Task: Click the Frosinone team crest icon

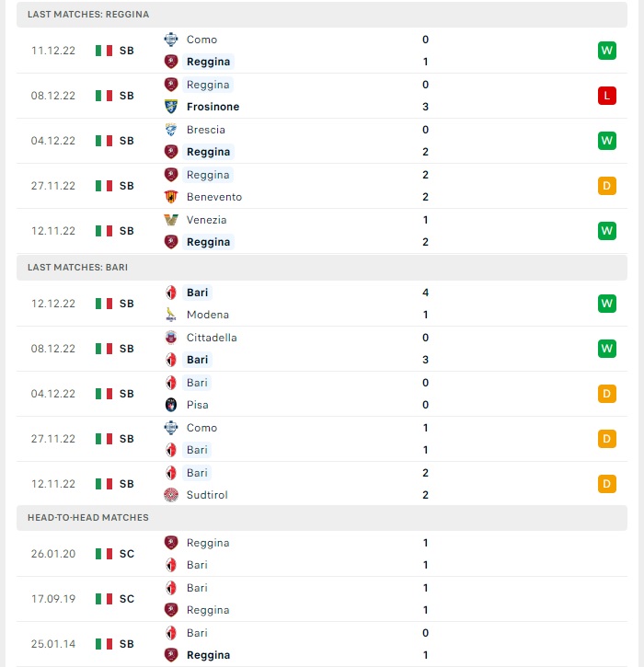Action: click(x=171, y=107)
